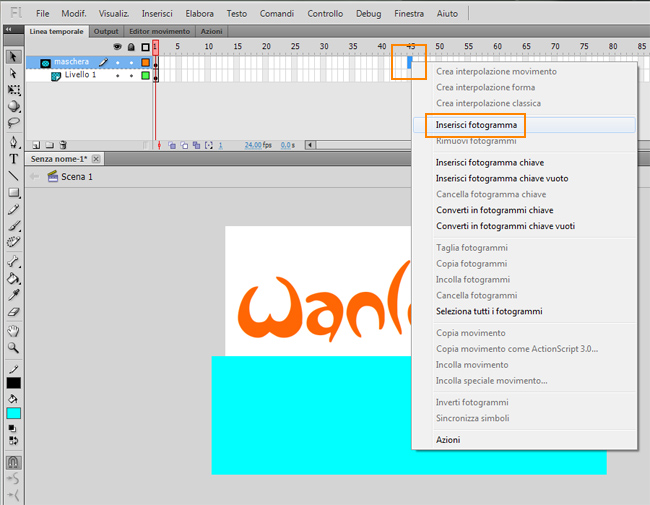Select the Lasso tool

coord(13,123)
